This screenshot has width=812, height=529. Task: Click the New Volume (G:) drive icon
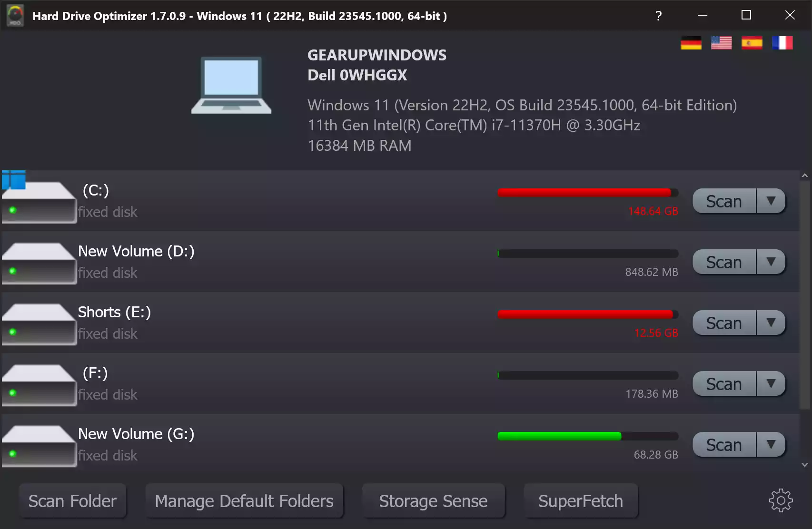[x=39, y=446]
